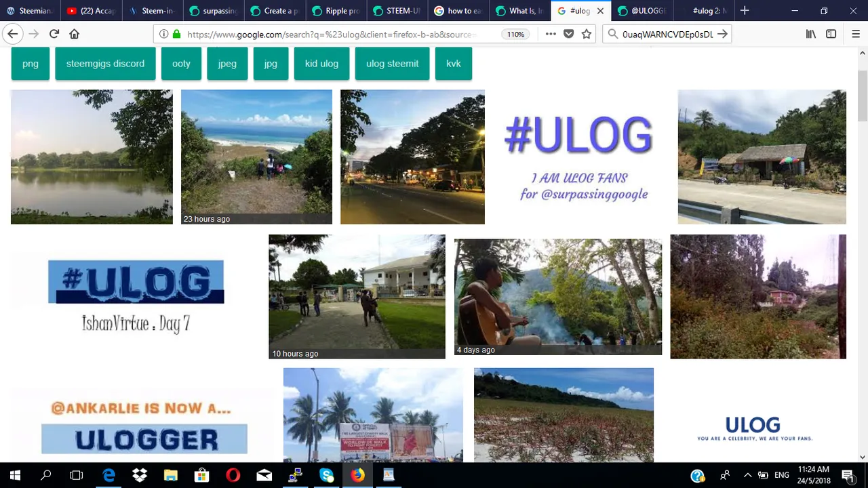Screen dimensions: 868x488
Task: Toggle the sidebar view icon
Action: tap(831, 34)
